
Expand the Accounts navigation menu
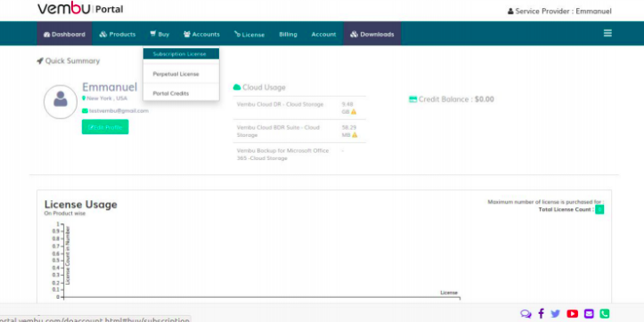pyautogui.click(x=201, y=34)
